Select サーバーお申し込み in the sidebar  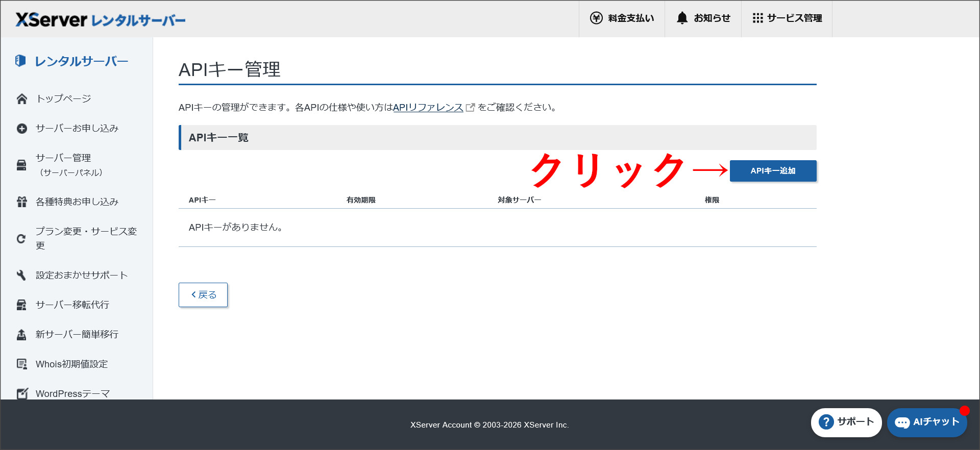[x=77, y=129]
